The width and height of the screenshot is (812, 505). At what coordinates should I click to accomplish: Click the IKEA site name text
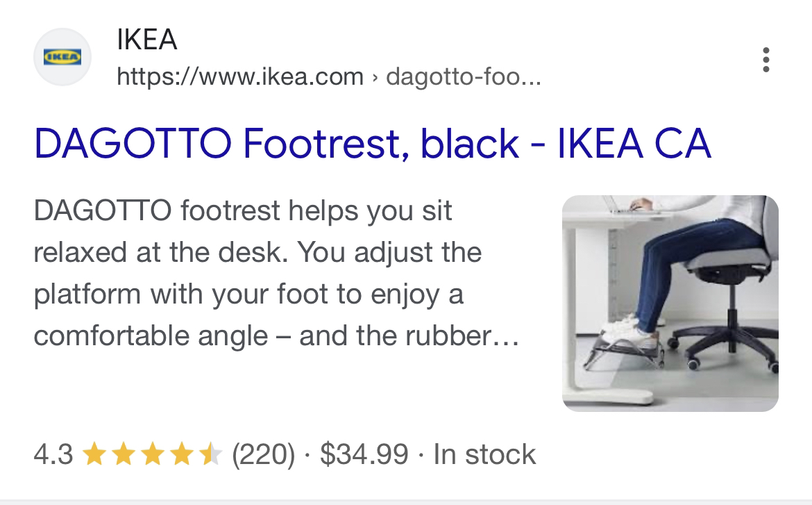pos(147,40)
